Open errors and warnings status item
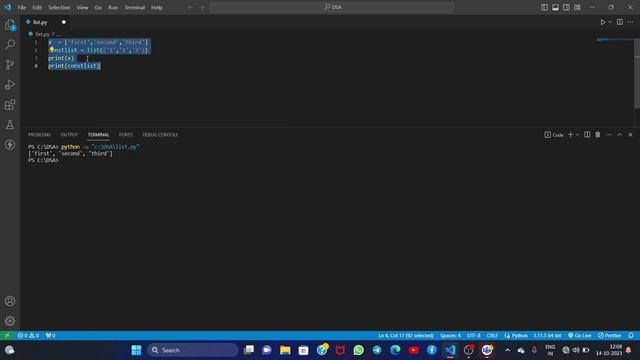Viewport: 640px width, 360px height. [x=28, y=336]
